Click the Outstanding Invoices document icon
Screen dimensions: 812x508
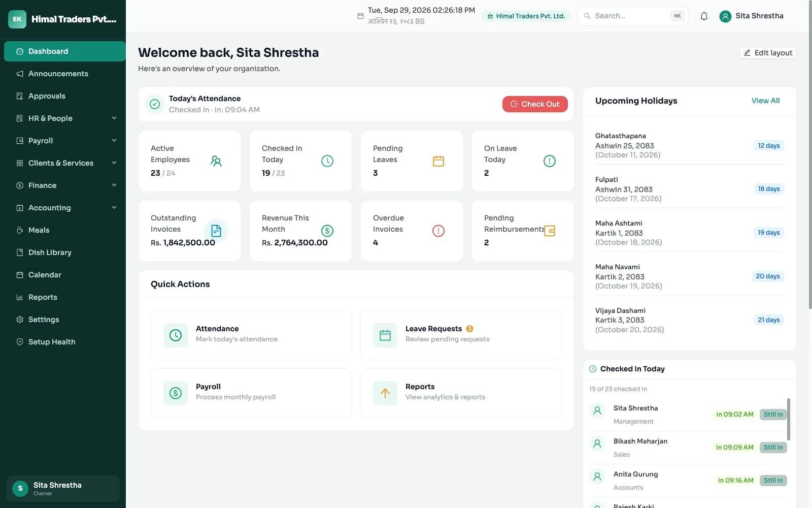click(216, 231)
